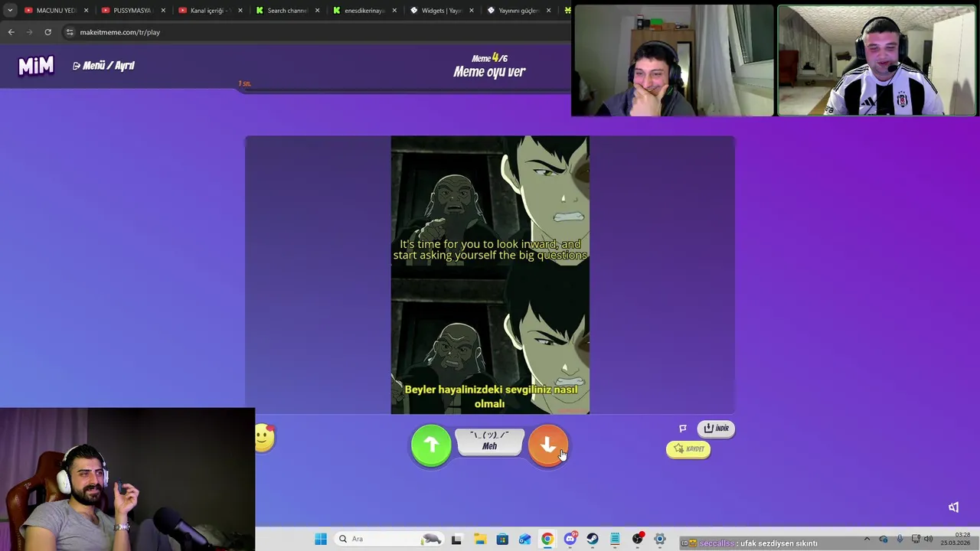Download the meme with İNDİR button
Viewport: 980px width, 551px height.
(x=716, y=429)
